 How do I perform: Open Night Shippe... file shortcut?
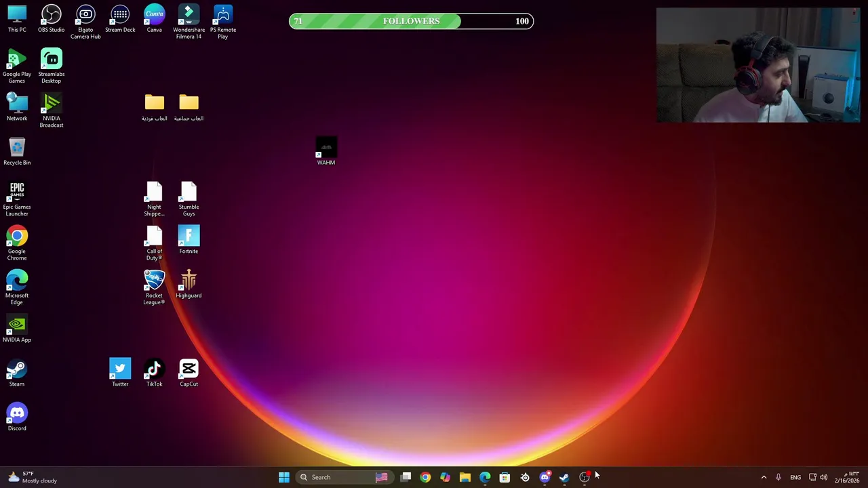tap(154, 199)
